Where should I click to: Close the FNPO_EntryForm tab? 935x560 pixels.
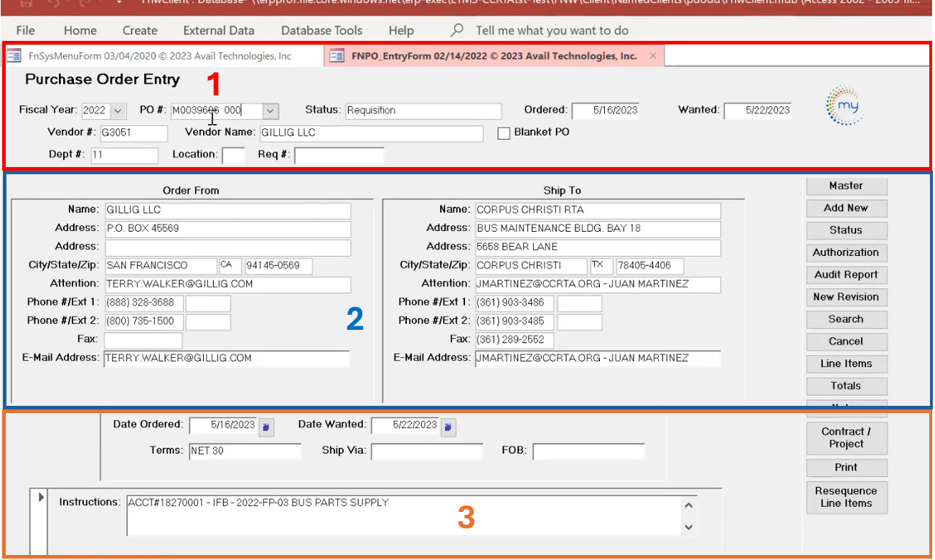(652, 56)
